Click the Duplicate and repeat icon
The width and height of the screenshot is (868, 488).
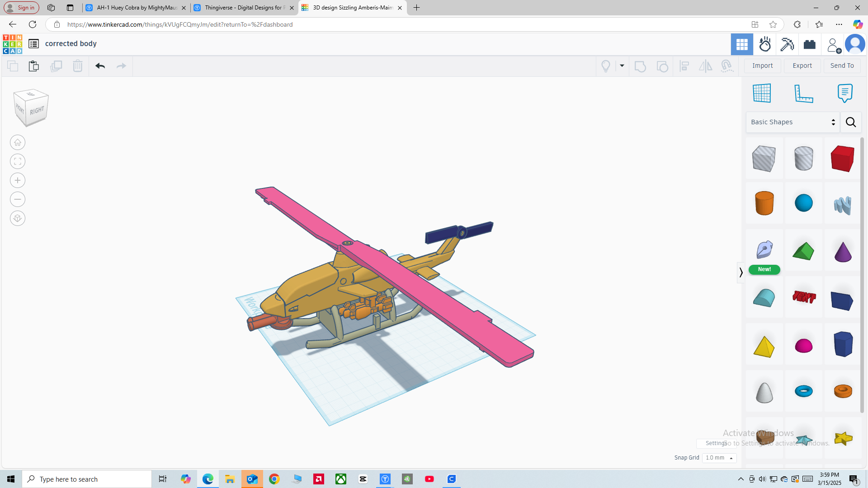56,66
